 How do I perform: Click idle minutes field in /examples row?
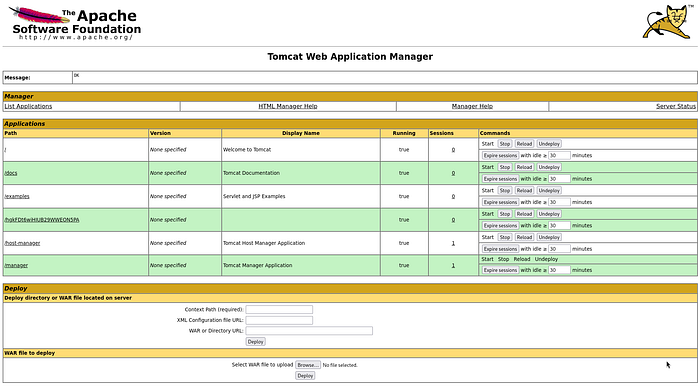(x=559, y=202)
